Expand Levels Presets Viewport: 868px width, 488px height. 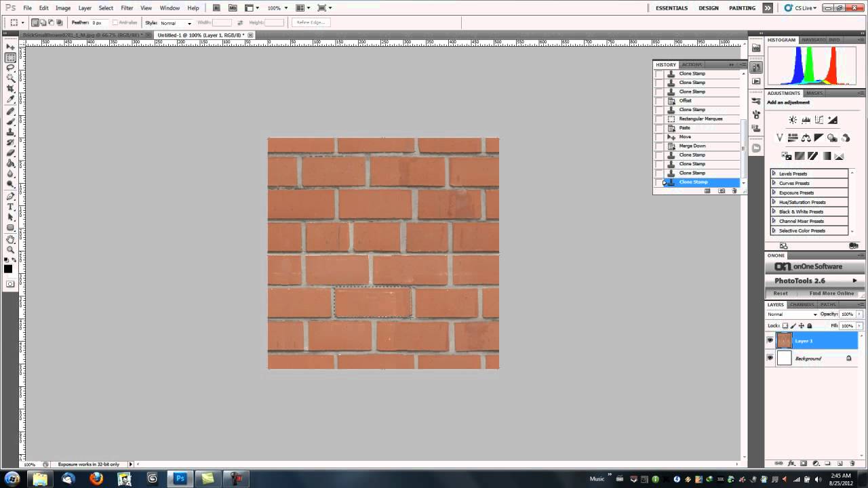point(774,174)
